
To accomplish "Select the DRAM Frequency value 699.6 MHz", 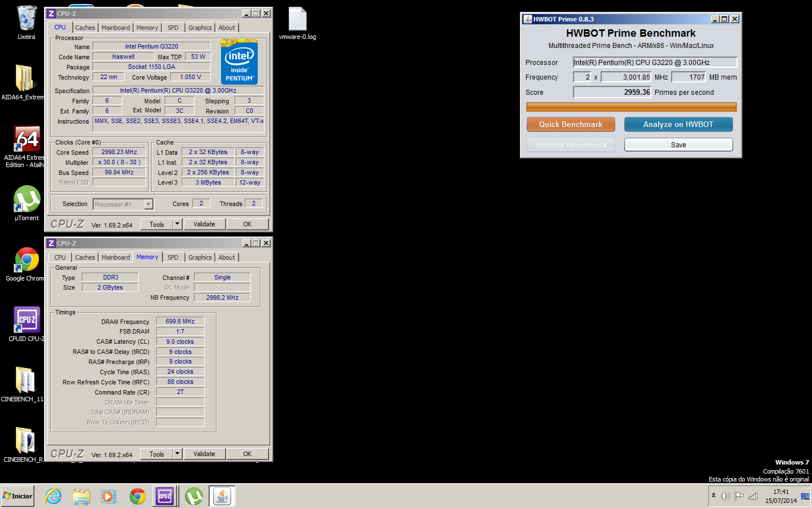I will (x=180, y=321).
